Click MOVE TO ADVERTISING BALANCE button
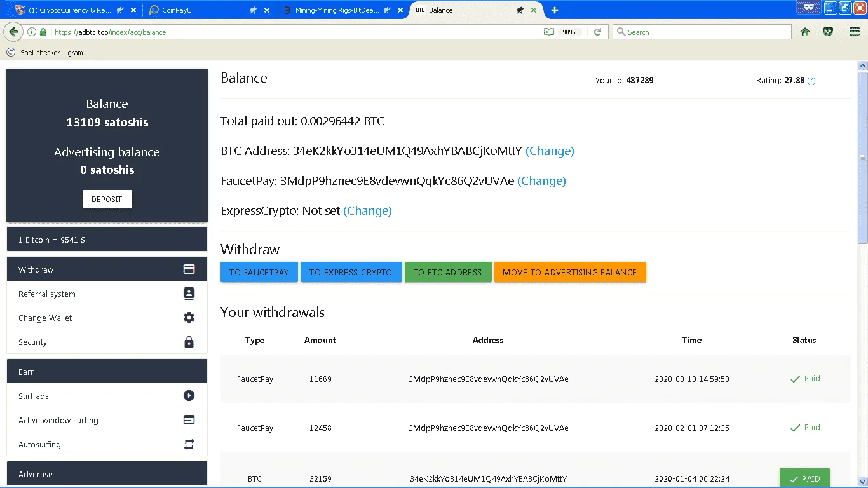868x488 pixels. (570, 272)
